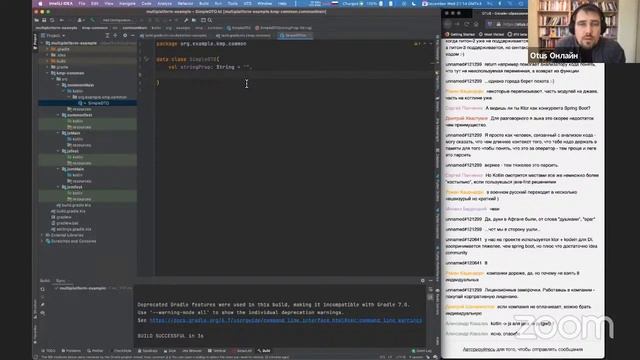The height and width of the screenshot is (360, 640).
Task: Open the Terminal tool window button
Action: coord(217,351)
